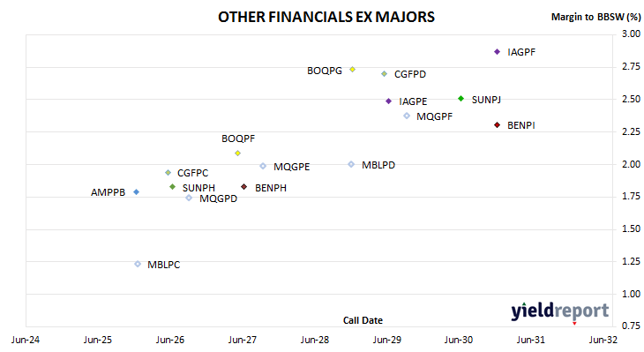Click the small red triangle near Jun-31
The image size is (644, 352).
pos(574,324)
